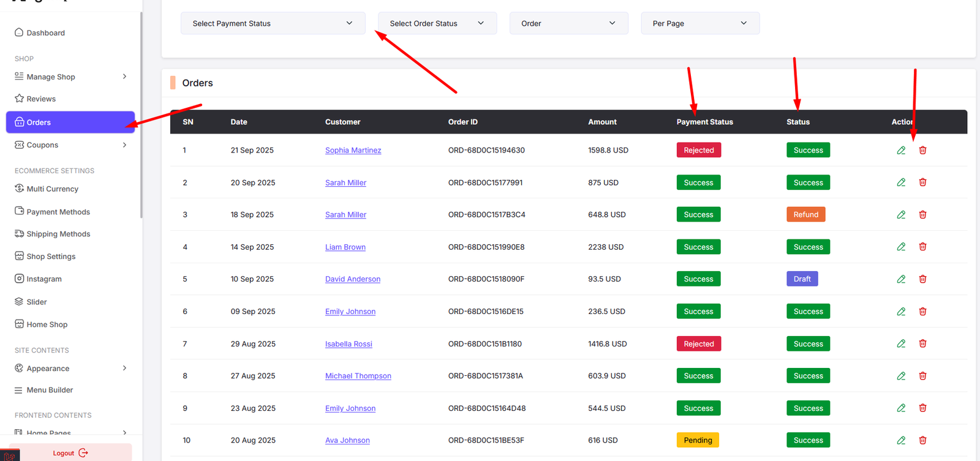
Task: Click the Pending payment status badge
Action: (698, 440)
